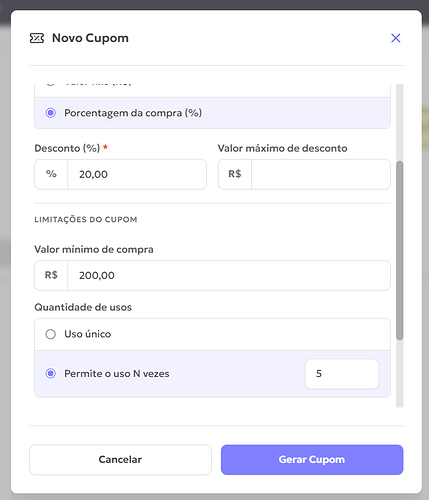Click the coupon ticket icon beside Novo Cupom
Screen dimensions: 429x500
click(x=37, y=38)
